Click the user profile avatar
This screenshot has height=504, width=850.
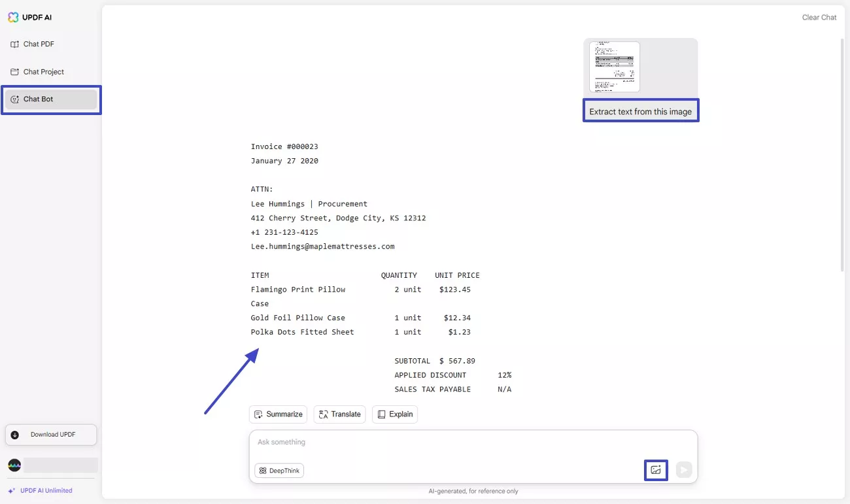[14, 465]
